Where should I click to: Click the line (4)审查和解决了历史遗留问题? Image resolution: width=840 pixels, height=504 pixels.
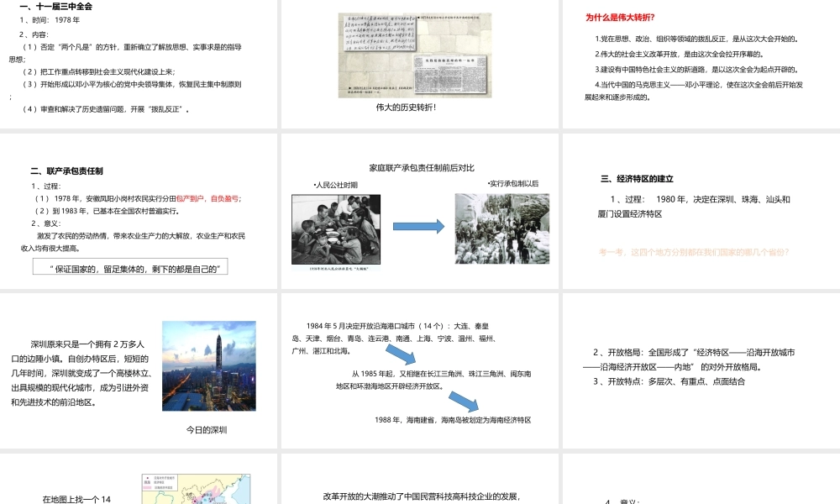(x=106, y=109)
